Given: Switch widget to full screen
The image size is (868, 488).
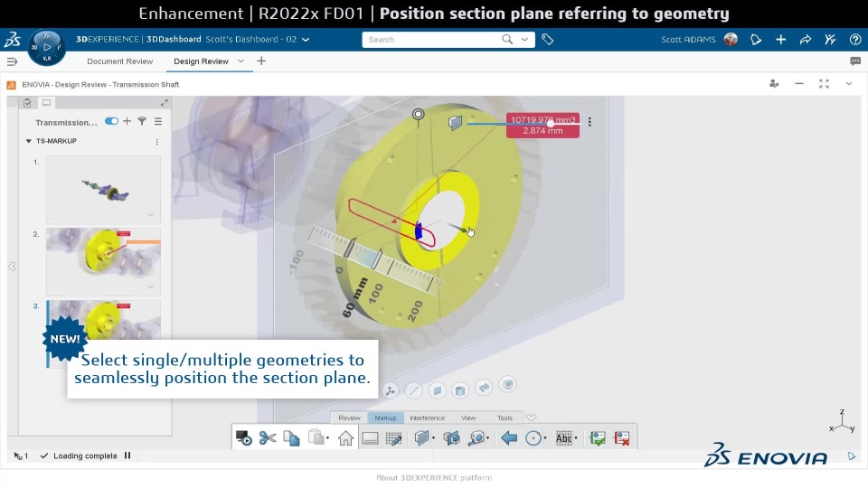Looking at the screenshot, I should [824, 83].
